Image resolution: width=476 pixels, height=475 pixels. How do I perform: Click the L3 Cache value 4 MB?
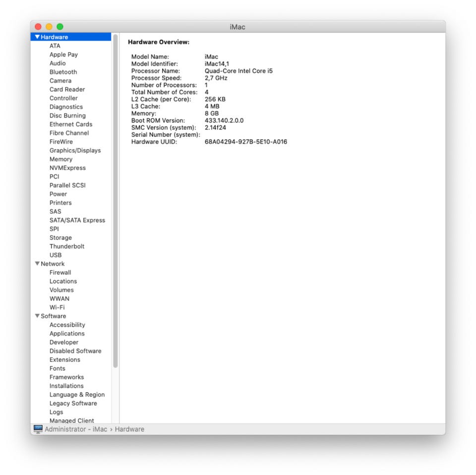coord(212,106)
